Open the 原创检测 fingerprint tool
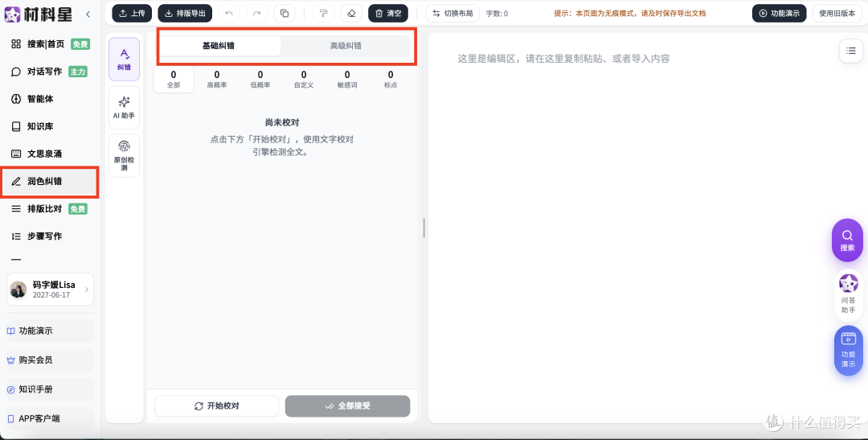The width and height of the screenshot is (868, 440). pyautogui.click(x=124, y=156)
